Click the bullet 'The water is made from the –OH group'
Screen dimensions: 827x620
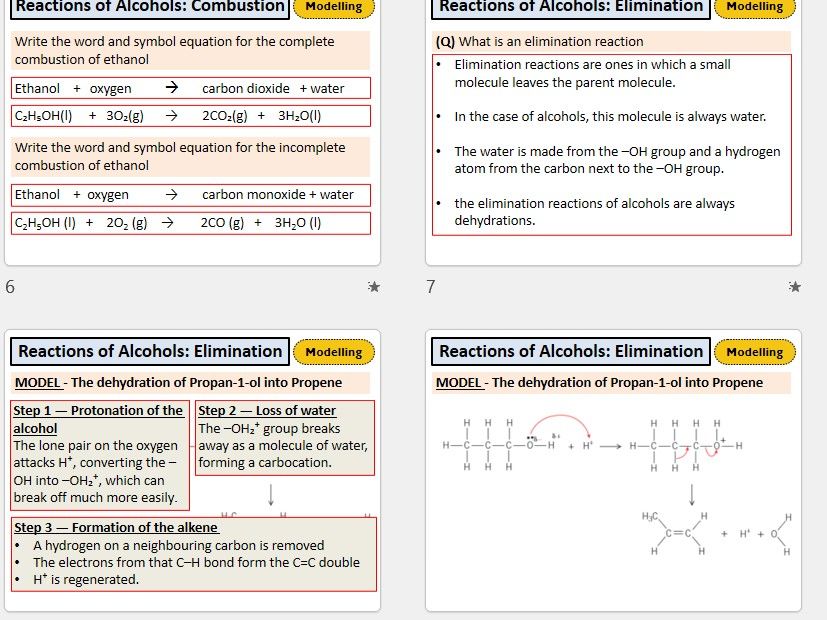click(x=609, y=160)
